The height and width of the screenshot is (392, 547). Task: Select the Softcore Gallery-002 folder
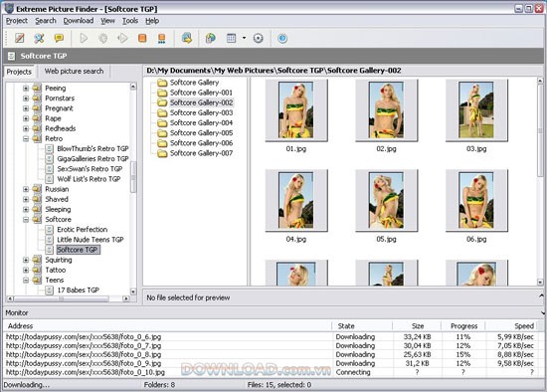coord(201,102)
